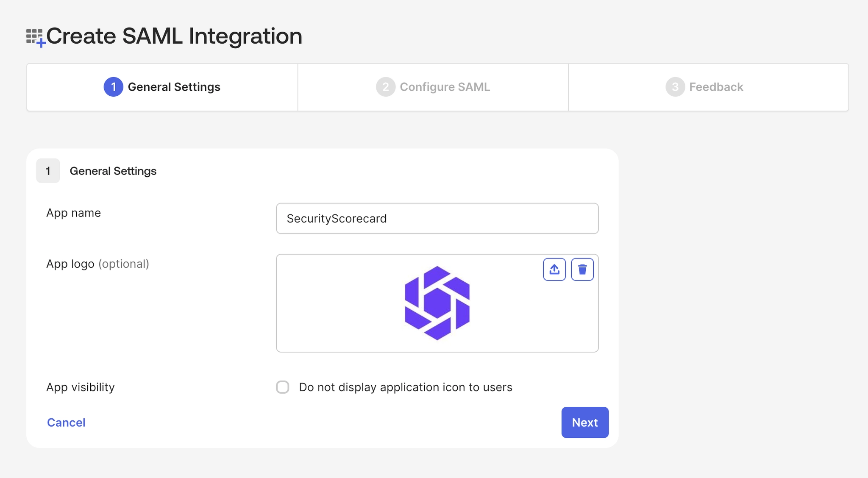
Task: Click the gray step 3 circle
Action: coord(675,87)
